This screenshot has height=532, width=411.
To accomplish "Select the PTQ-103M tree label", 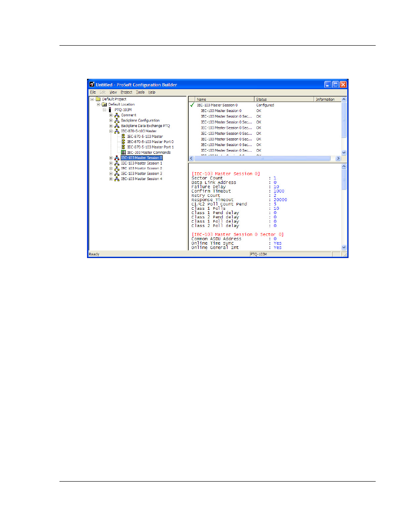I will (x=123, y=110).
